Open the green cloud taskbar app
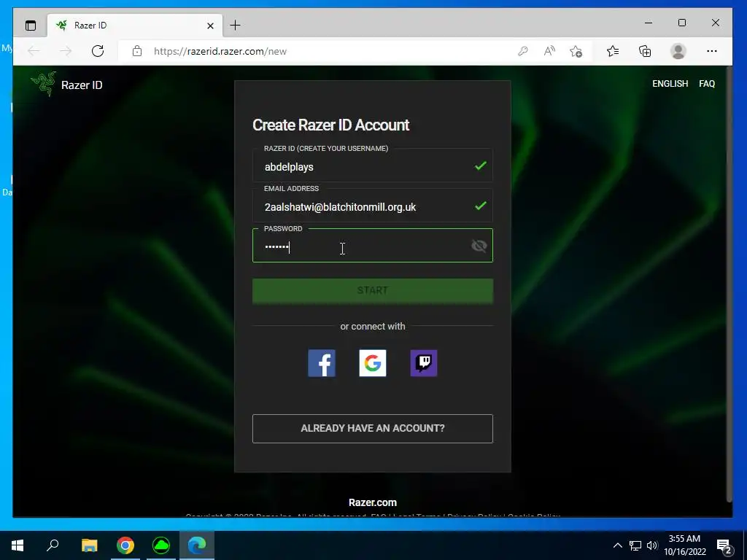 coord(161,545)
